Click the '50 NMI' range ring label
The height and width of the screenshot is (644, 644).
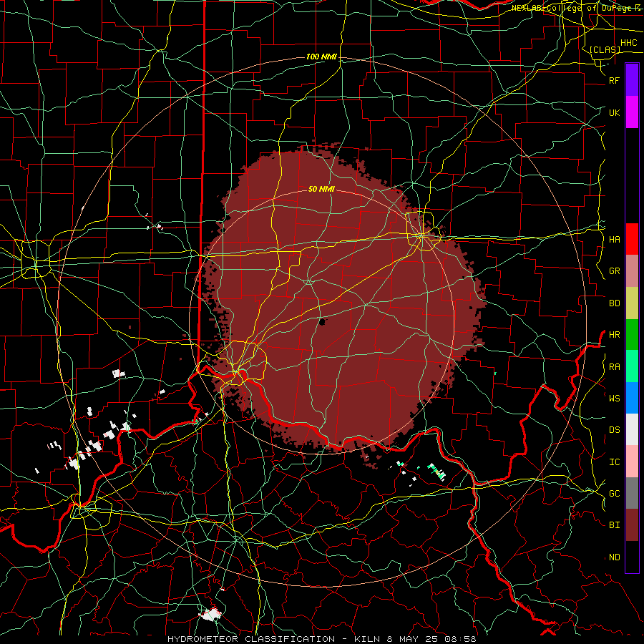[x=321, y=189]
